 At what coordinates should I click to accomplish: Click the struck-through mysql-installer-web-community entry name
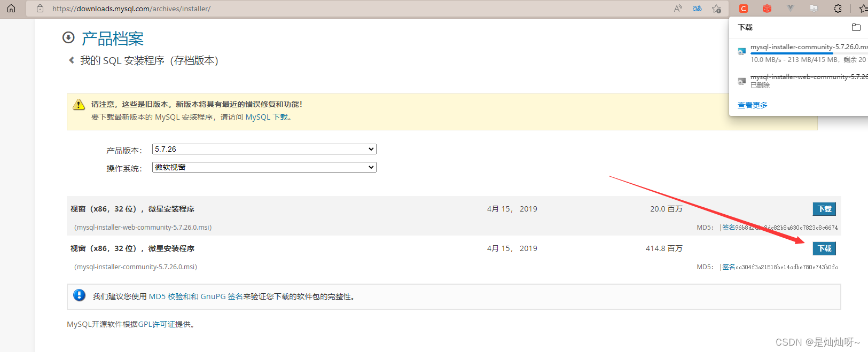tap(809, 77)
